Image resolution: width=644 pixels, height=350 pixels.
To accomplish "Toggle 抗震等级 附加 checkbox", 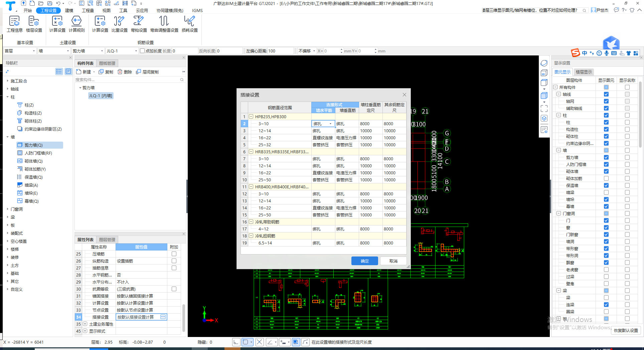I will tap(174, 289).
